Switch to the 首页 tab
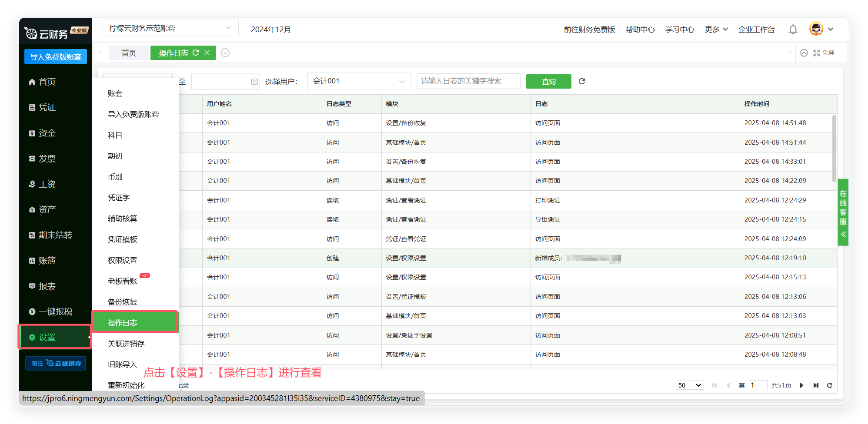868x424 pixels. coord(129,53)
